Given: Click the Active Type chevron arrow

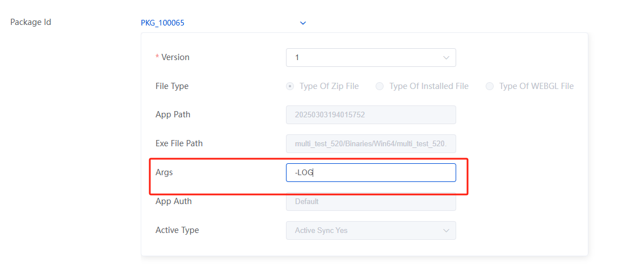Looking at the screenshot, I should 446,231.
